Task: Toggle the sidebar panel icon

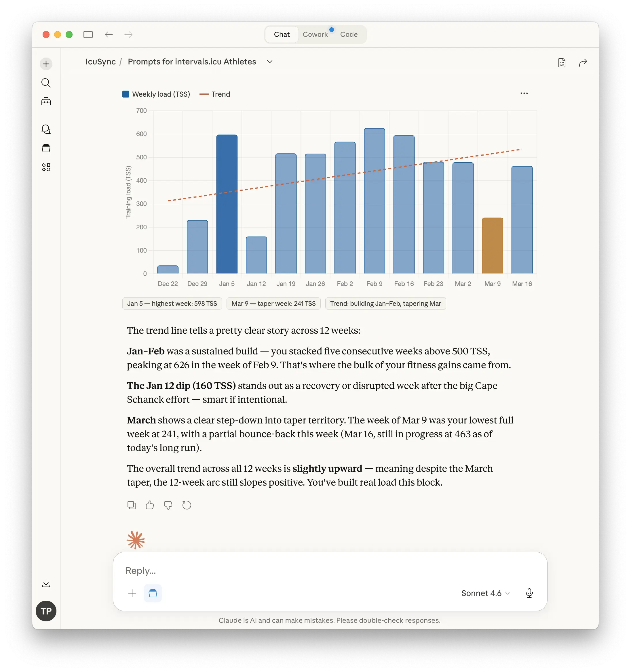Action: click(x=88, y=35)
